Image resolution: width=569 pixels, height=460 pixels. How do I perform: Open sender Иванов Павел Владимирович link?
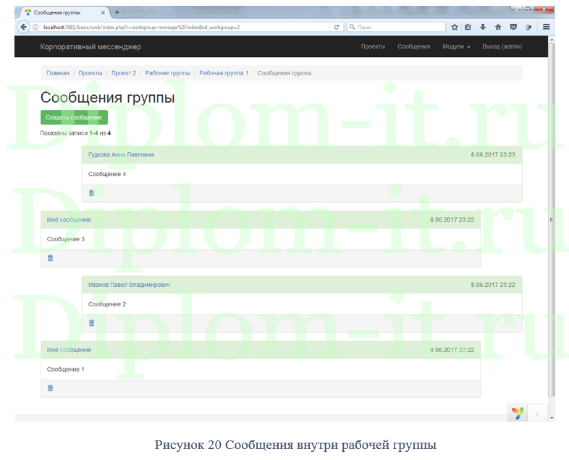tap(129, 285)
